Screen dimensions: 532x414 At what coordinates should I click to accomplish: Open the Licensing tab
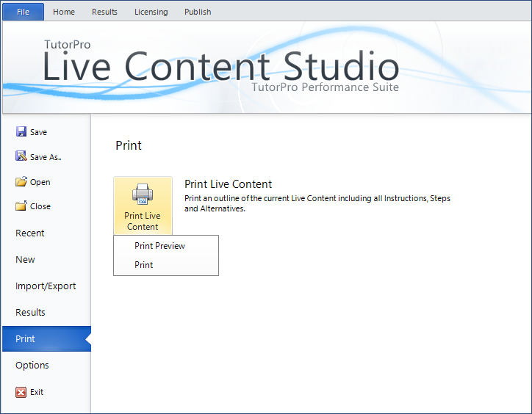(x=151, y=12)
